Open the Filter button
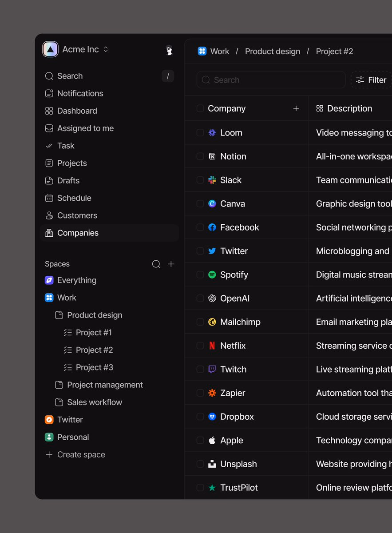 click(x=372, y=80)
